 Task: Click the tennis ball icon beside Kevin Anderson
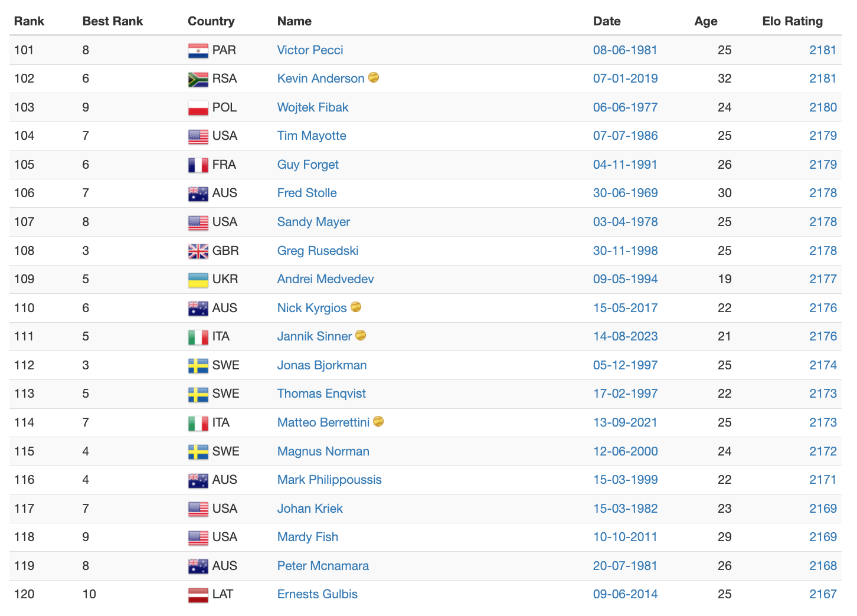(374, 77)
